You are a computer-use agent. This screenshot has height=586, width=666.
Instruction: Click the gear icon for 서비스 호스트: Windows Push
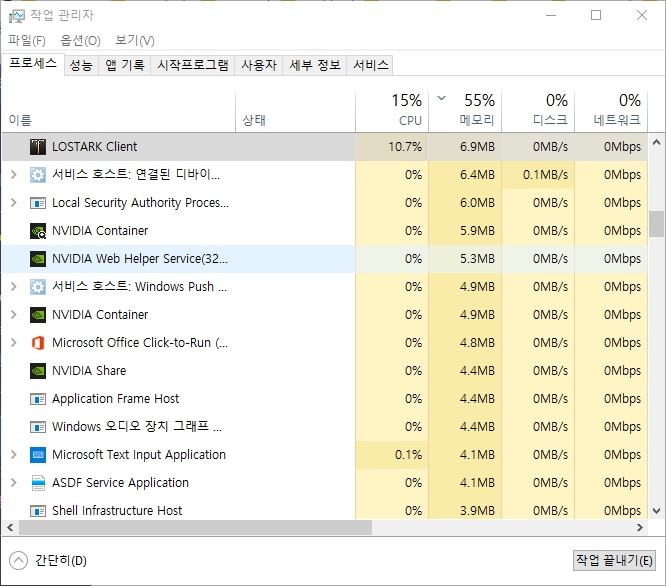coord(38,287)
